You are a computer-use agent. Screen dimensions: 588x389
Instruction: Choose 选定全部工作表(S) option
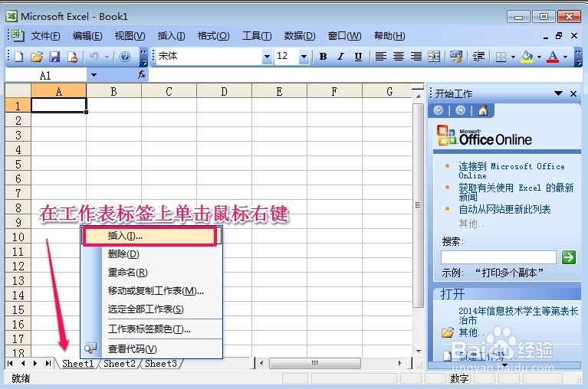pyautogui.click(x=152, y=309)
